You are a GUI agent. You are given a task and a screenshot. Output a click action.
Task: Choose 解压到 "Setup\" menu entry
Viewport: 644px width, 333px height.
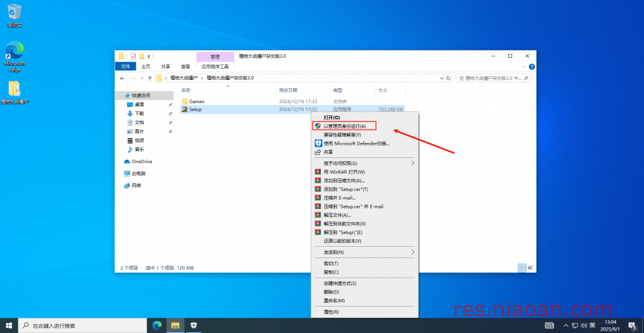point(365,232)
